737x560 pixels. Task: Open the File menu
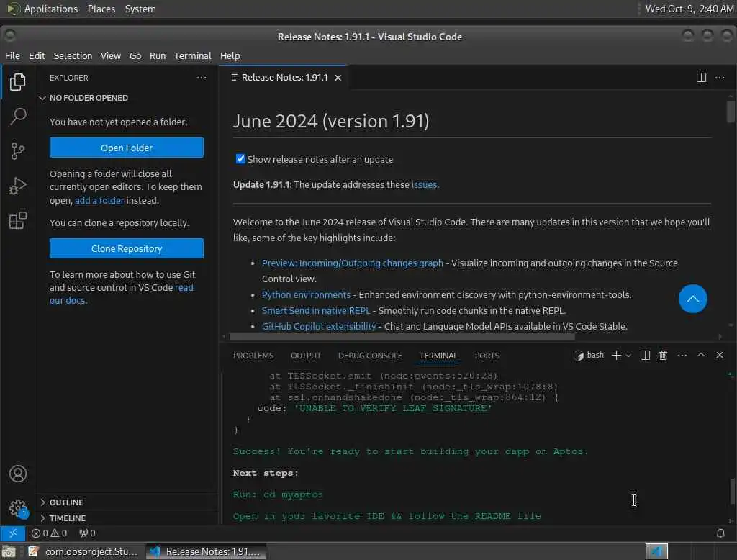tap(12, 55)
